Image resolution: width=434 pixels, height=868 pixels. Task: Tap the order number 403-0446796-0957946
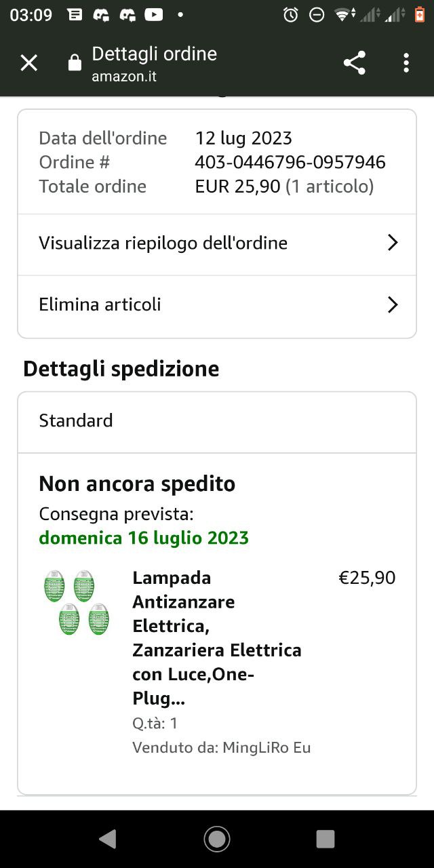[290, 162]
